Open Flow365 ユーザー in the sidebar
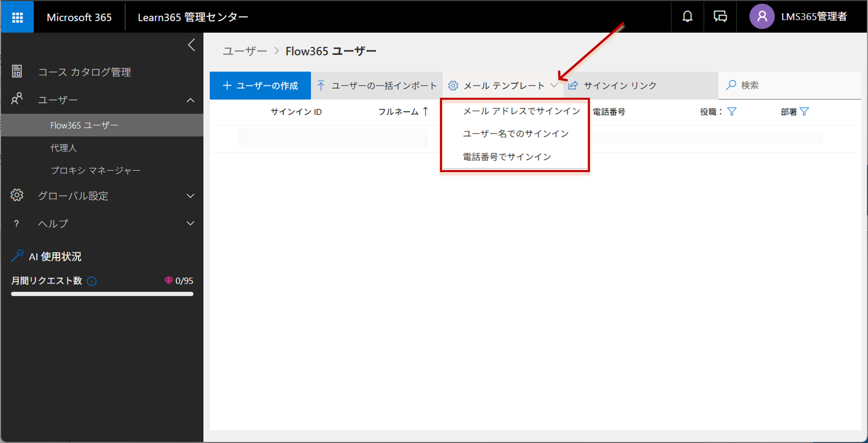Screen dimensions: 868x443 (x=102, y=125)
